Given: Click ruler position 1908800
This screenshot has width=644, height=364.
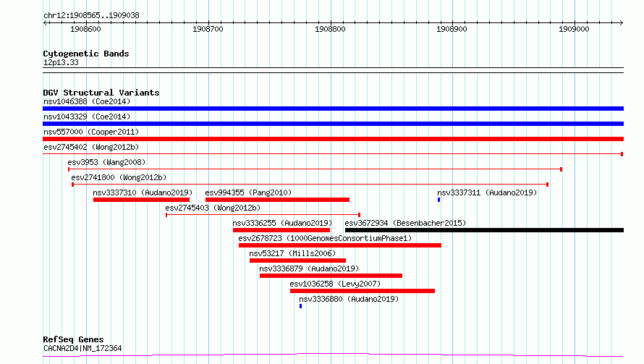Looking at the screenshot, I should (330, 29).
